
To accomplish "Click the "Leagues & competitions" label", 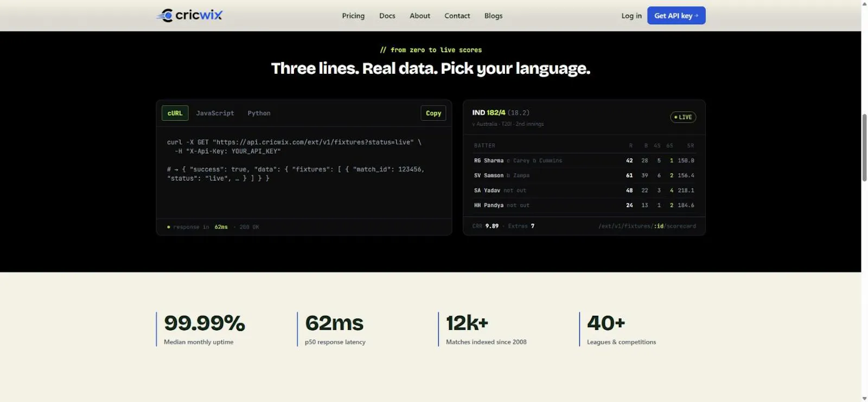I will click(x=622, y=342).
